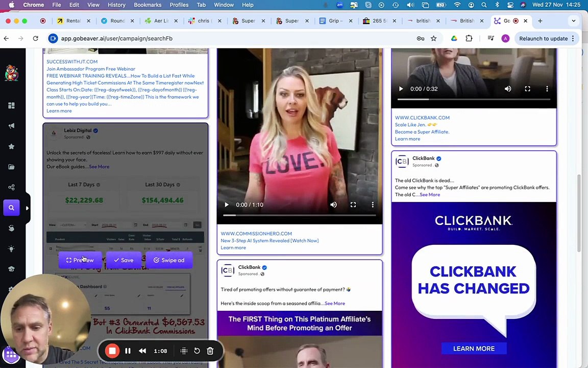The width and height of the screenshot is (588, 368).
Task: Open the Chrome extensions puzzle icon
Action: coord(469,38)
